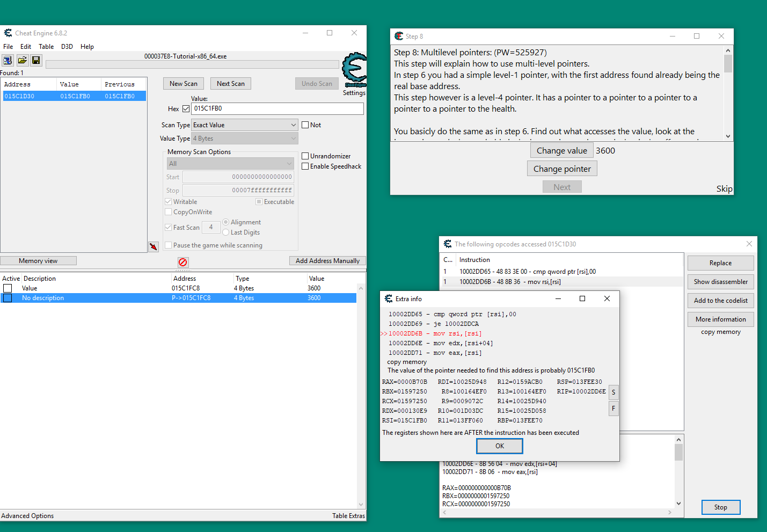Image resolution: width=767 pixels, height=532 pixels.
Task: Toggle the Writable checkbox
Action: pos(168,201)
